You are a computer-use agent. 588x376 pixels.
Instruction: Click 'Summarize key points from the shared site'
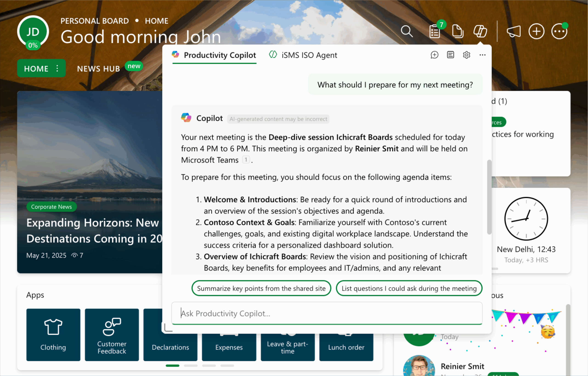(x=261, y=288)
